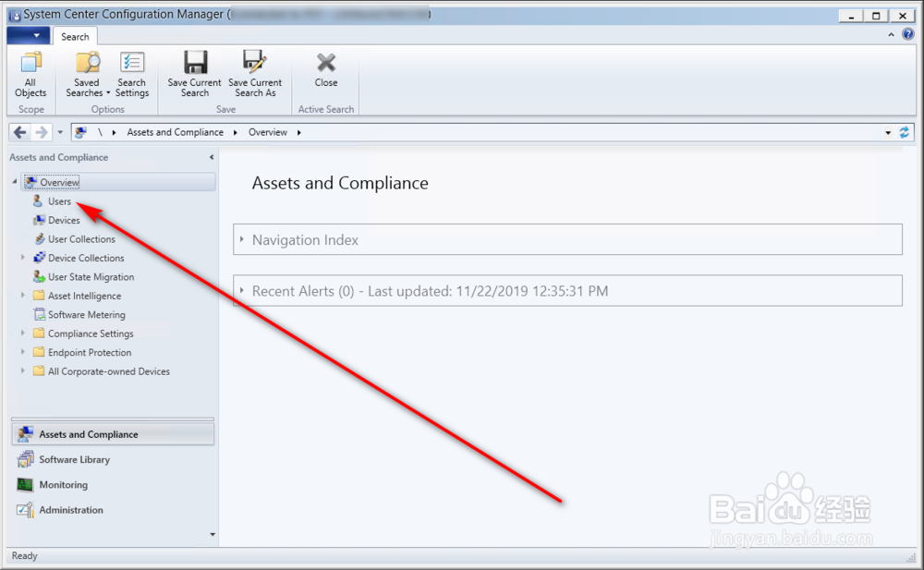Switch to the Search ribbon tab

click(75, 37)
